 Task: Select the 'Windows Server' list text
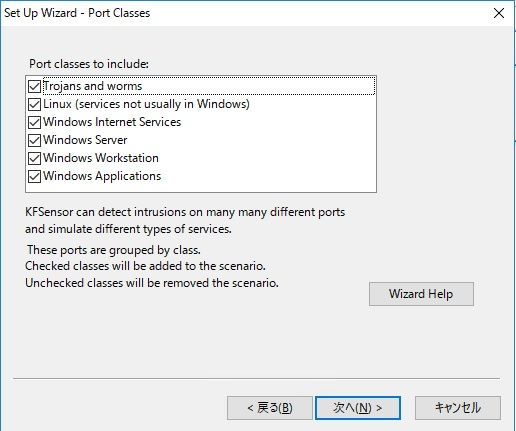(85, 140)
